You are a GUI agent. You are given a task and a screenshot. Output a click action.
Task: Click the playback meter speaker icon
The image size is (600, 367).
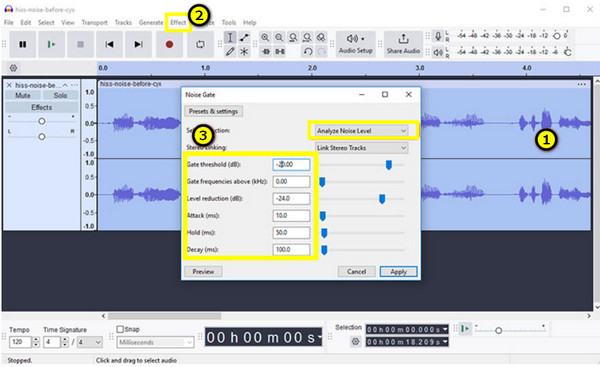point(438,52)
